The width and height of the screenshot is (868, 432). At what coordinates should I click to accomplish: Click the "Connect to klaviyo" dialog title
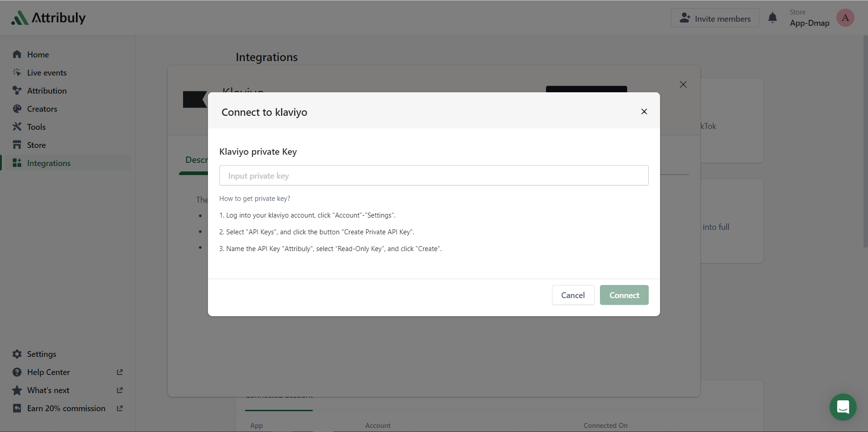click(x=264, y=112)
